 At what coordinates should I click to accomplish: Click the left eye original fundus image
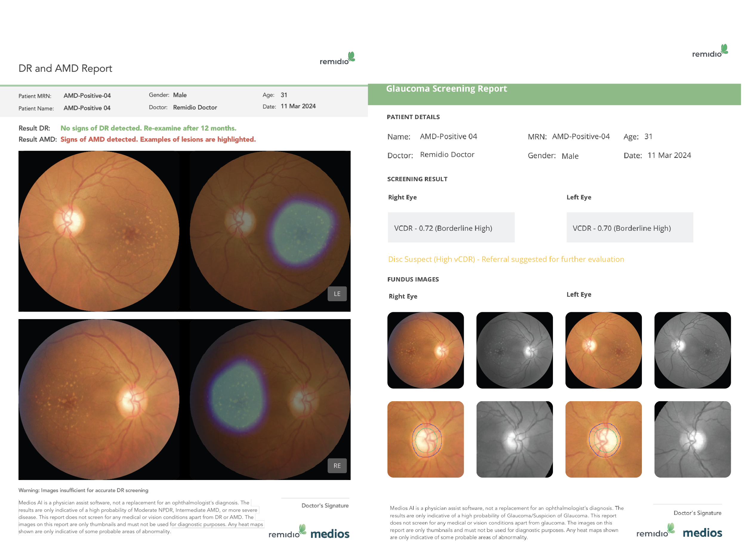(x=99, y=231)
